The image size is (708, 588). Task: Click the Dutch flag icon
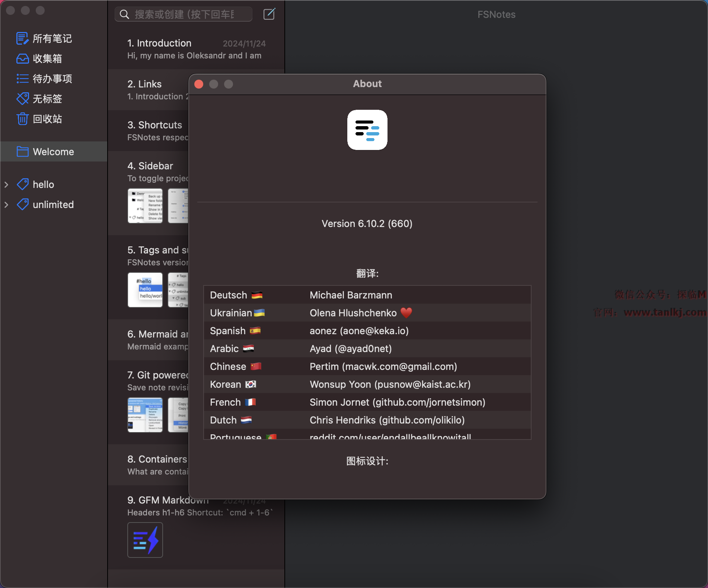tap(246, 420)
